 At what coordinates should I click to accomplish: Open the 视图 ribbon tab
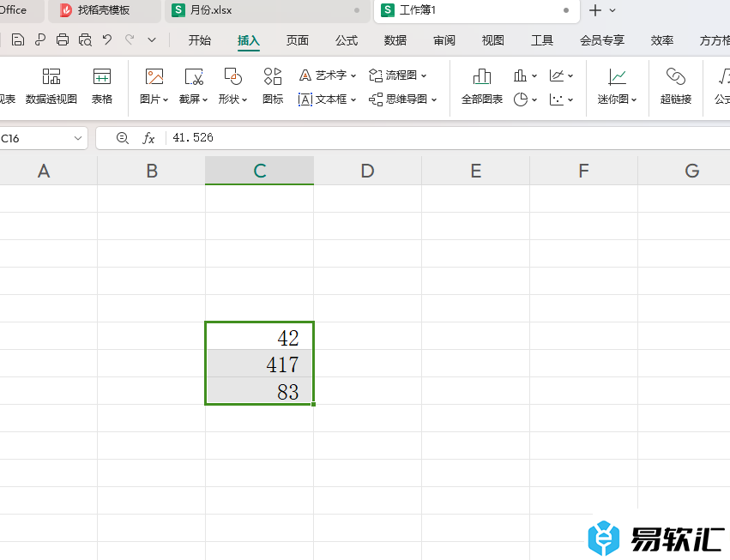pyautogui.click(x=493, y=40)
